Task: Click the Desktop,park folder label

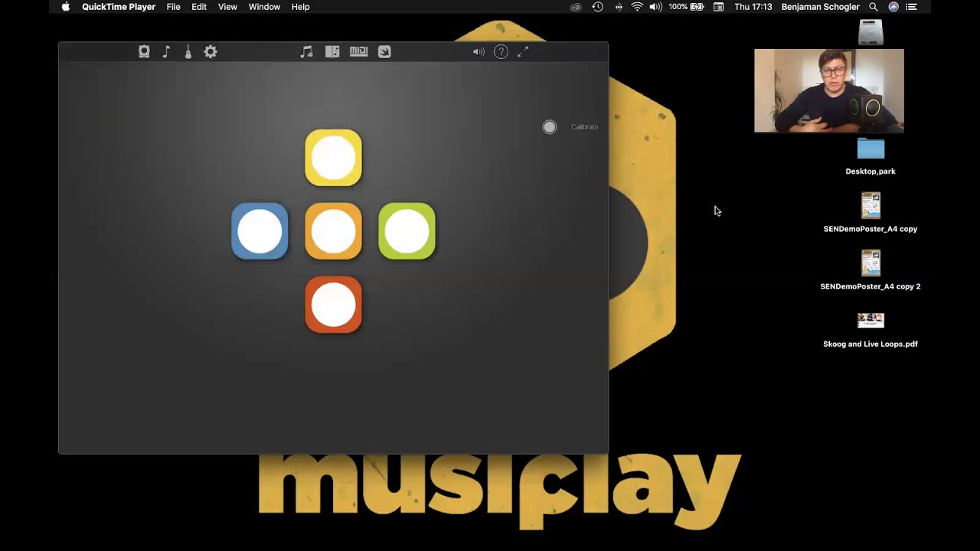Action: 871,171
